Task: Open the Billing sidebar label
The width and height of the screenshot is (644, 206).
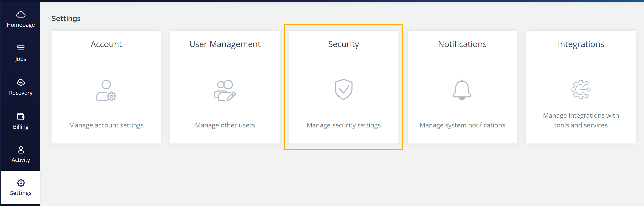Action: tap(21, 127)
